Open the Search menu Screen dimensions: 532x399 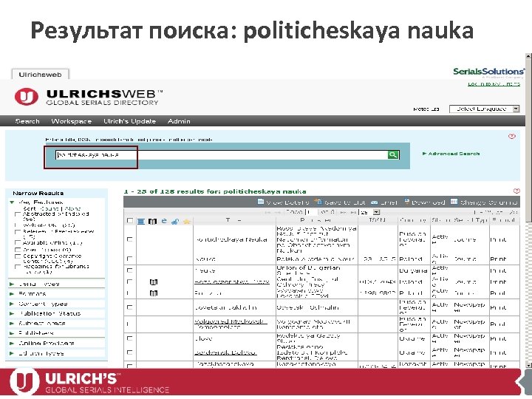27,121
